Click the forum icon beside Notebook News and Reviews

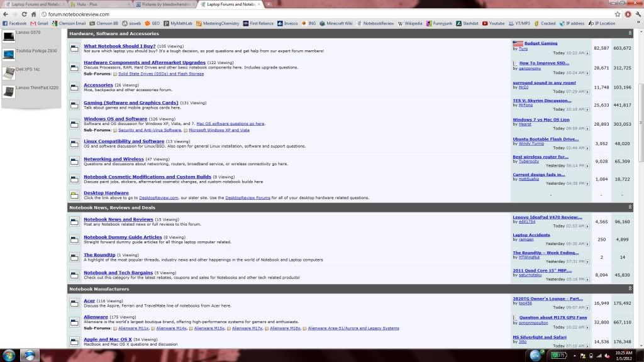(74, 222)
